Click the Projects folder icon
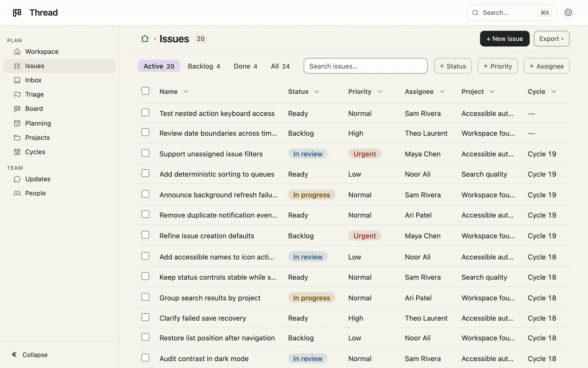The image size is (588, 368). pos(17,138)
